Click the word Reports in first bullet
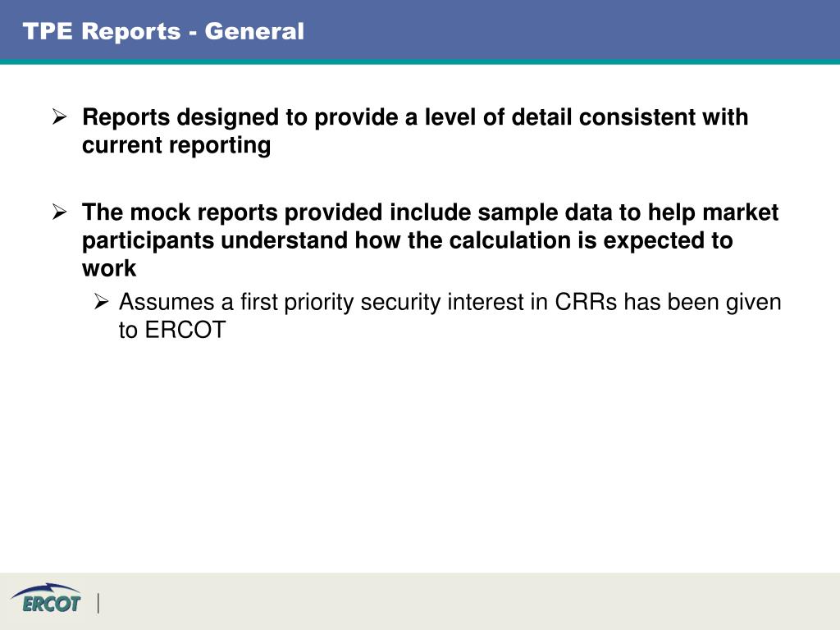 (x=126, y=117)
